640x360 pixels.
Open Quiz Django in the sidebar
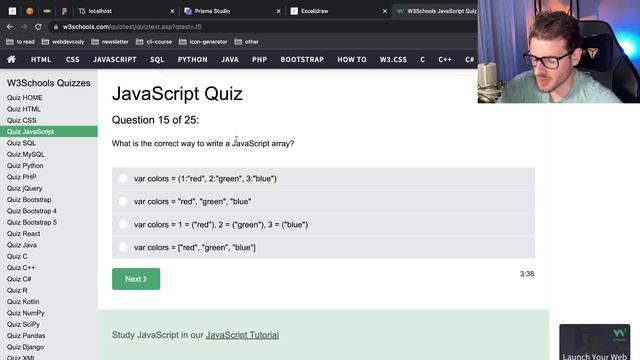[x=25, y=347]
